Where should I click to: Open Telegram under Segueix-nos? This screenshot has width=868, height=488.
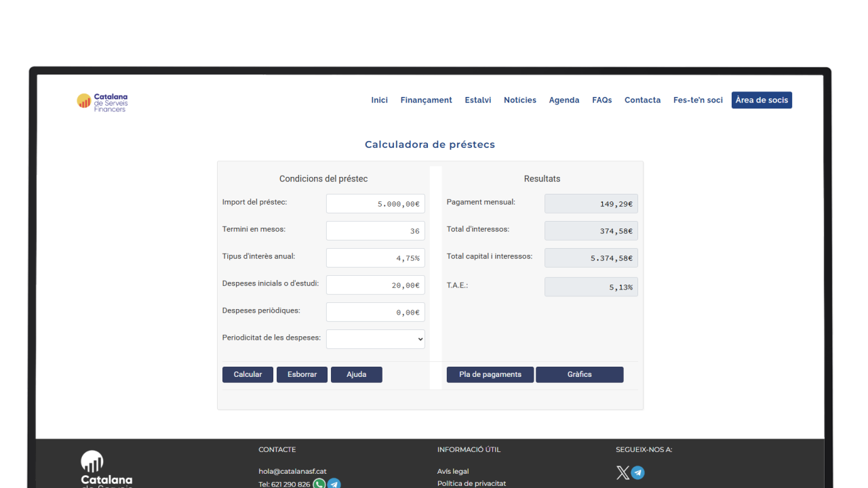[x=638, y=473]
